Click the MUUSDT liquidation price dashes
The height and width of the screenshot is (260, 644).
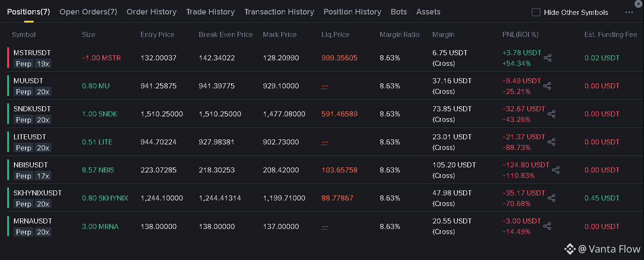(325, 86)
